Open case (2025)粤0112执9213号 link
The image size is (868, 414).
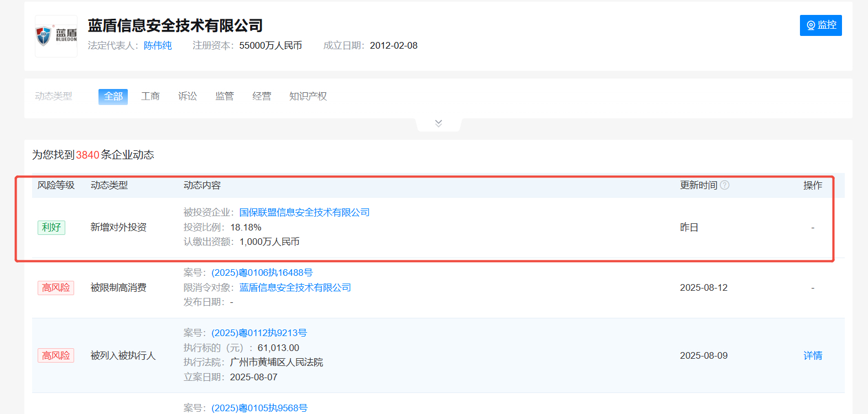[259, 333]
